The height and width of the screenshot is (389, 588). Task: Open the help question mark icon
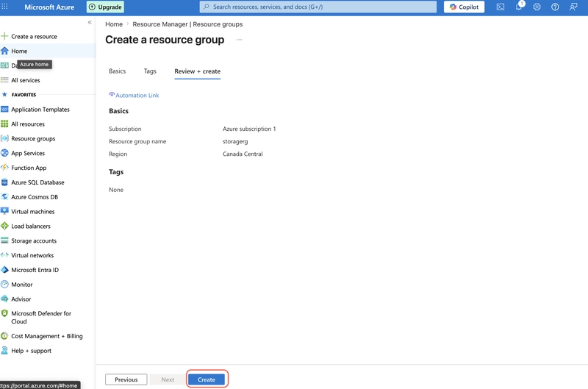(555, 7)
